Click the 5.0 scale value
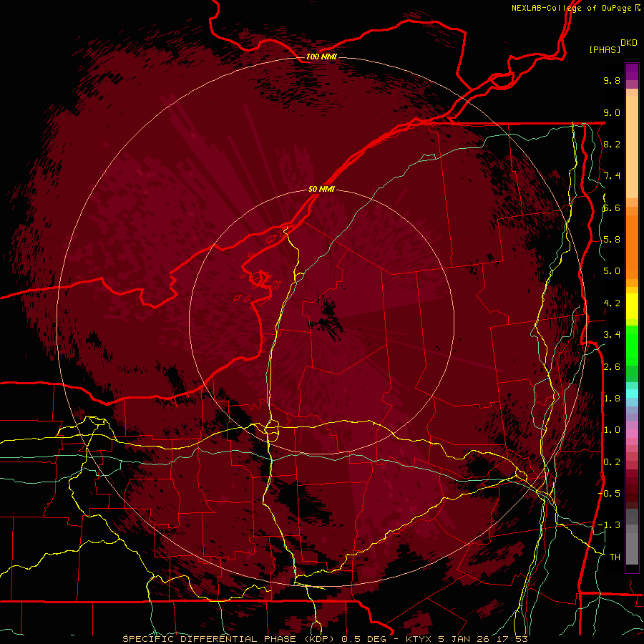 pyautogui.click(x=612, y=271)
